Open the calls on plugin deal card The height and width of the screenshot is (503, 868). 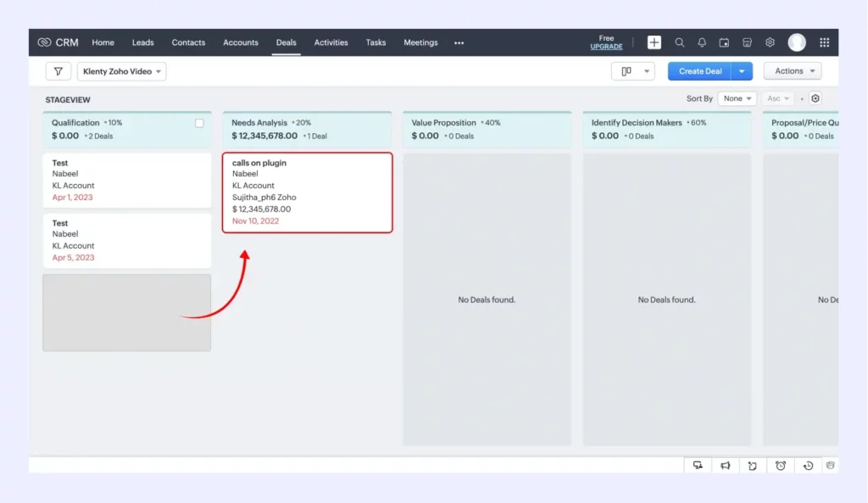click(x=307, y=193)
